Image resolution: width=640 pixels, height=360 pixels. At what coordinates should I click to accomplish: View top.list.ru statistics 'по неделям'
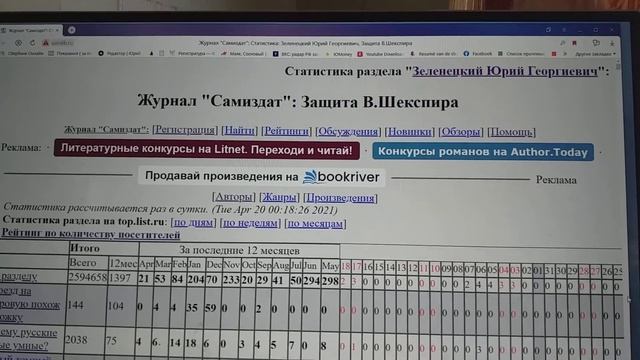click(x=250, y=223)
